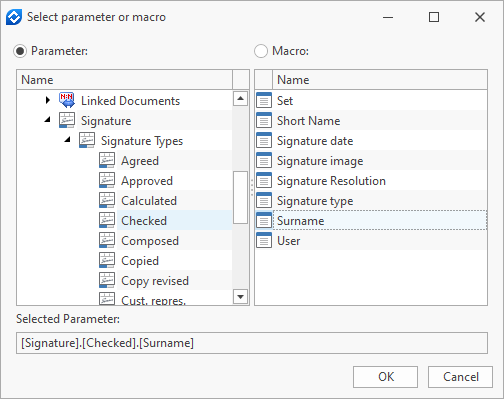This screenshot has height=399, width=504.
Task: Click the User attribute icon
Action: coord(264,240)
